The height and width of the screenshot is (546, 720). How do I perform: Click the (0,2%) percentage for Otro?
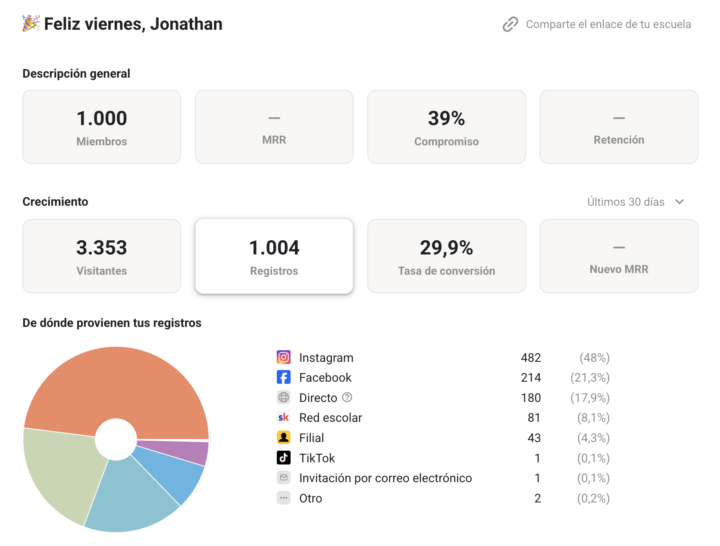coord(593,498)
